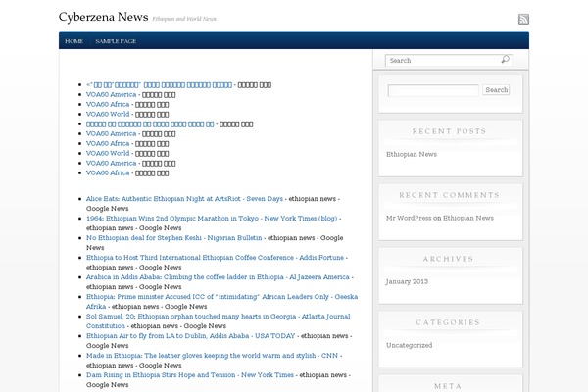The width and height of the screenshot is (588, 392).
Task: Open the SAMPLE PAGE menu item
Action: [x=116, y=41]
